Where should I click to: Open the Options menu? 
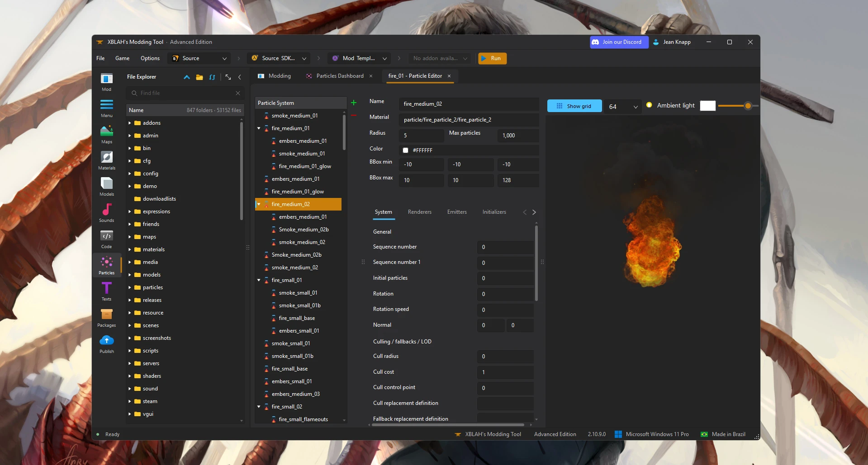coord(150,58)
